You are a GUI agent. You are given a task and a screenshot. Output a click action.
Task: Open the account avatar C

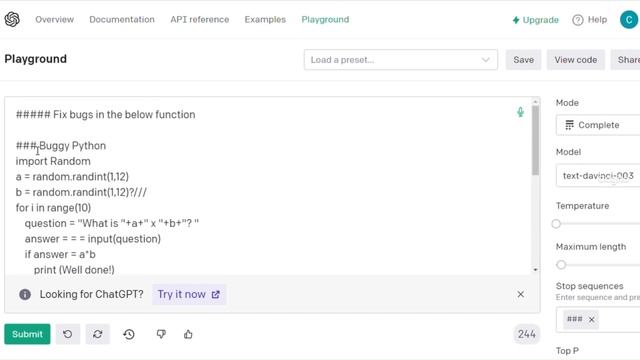coord(629,20)
